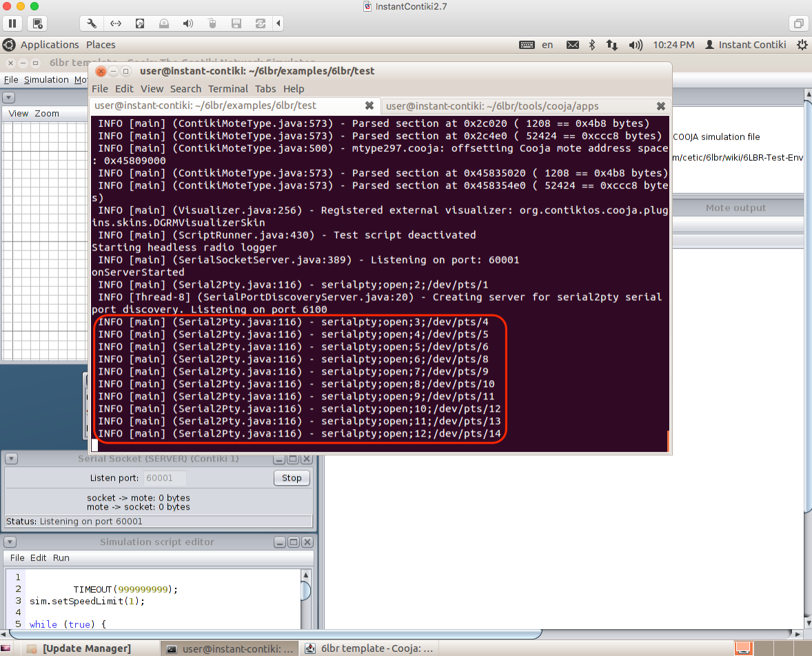The image size is (812, 656).
Task: Open Bluetooth indicator in Ubuntu panel
Action: pyautogui.click(x=591, y=45)
